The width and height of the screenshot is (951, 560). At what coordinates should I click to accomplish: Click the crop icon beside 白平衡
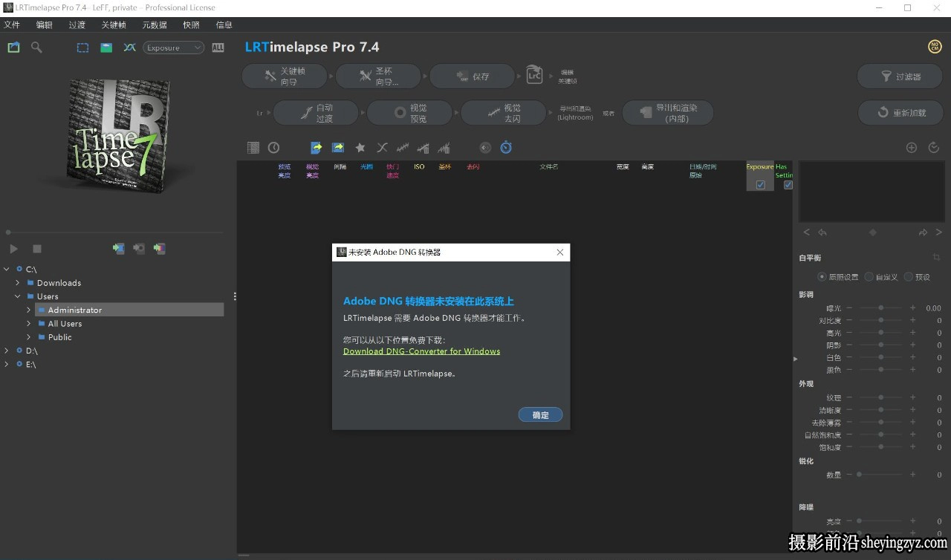(936, 257)
